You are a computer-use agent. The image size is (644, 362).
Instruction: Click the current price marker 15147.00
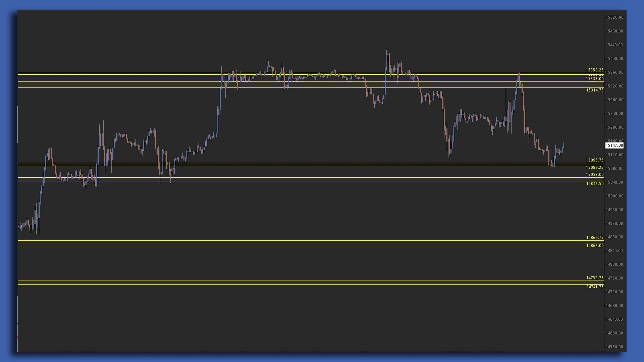click(614, 145)
